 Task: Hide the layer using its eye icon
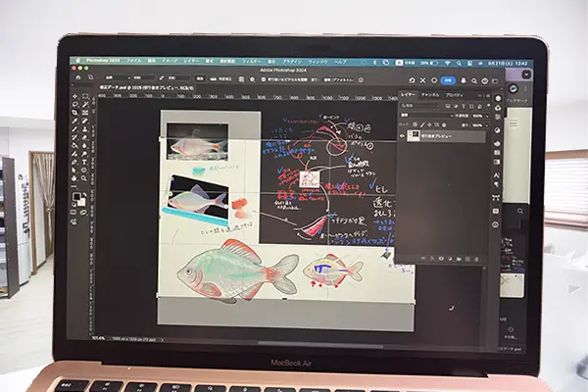(403, 138)
